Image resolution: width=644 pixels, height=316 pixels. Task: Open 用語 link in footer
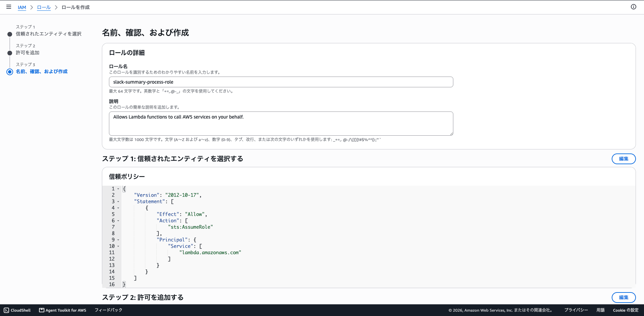(601, 310)
